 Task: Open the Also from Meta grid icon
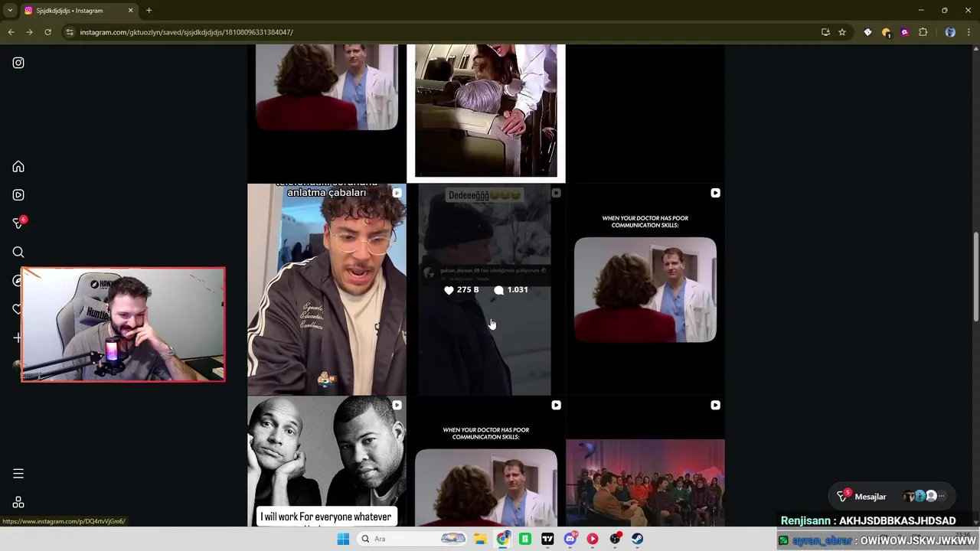pos(18,502)
